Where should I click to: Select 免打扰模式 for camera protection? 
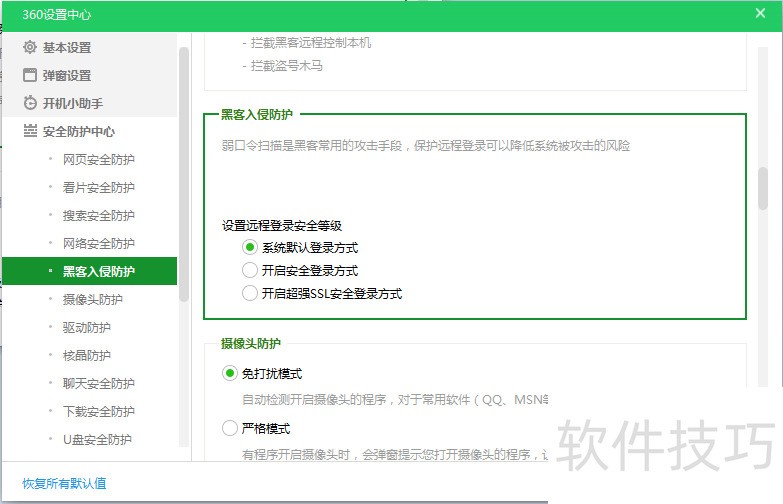[x=230, y=373]
